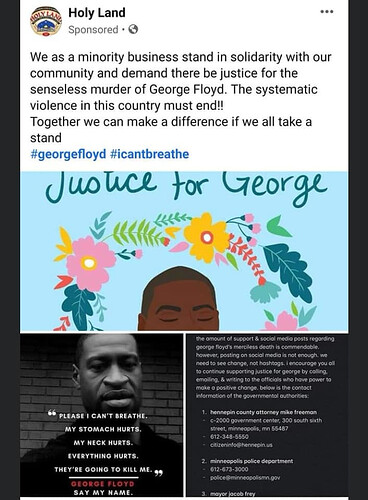Click the 612-348-5550 phone number line
This screenshot has height=500, width=368.
pos(229,436)
